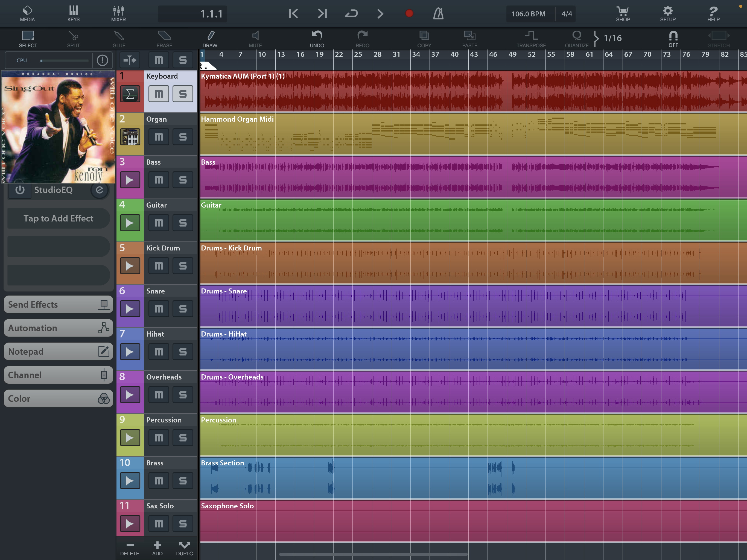The height and width of the screenshot is (560, 747).
Task: Select the Erase tool
Action: tap(164, 38)
